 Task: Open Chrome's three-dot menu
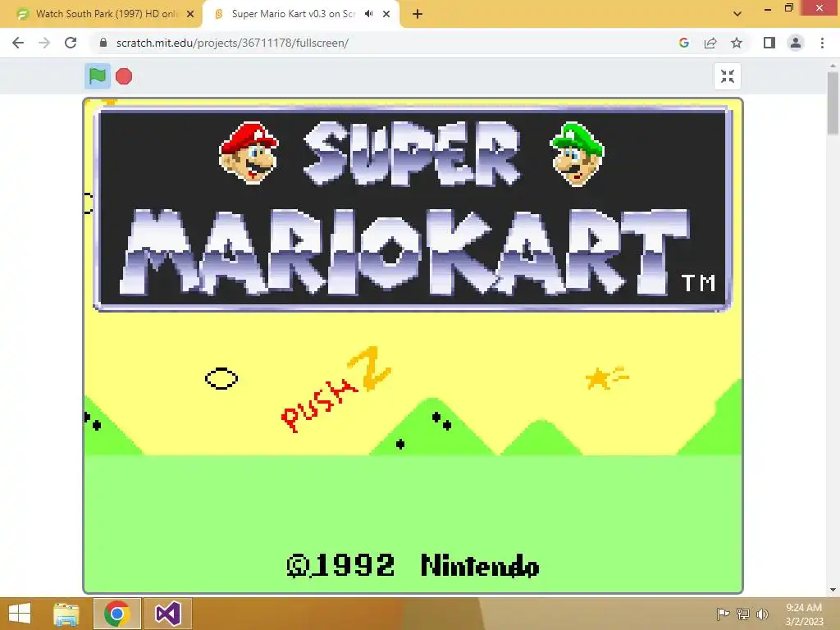coord(822,43)
